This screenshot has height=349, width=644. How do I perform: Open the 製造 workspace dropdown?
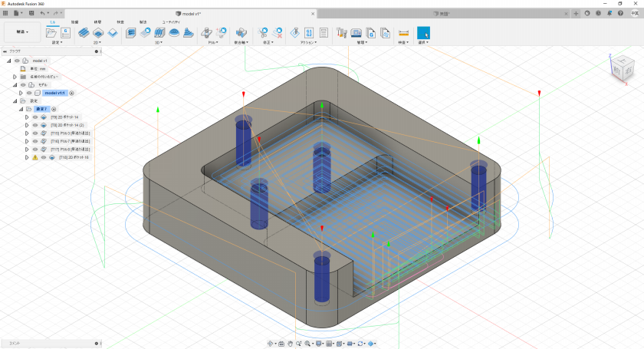(x=21, y=32)
